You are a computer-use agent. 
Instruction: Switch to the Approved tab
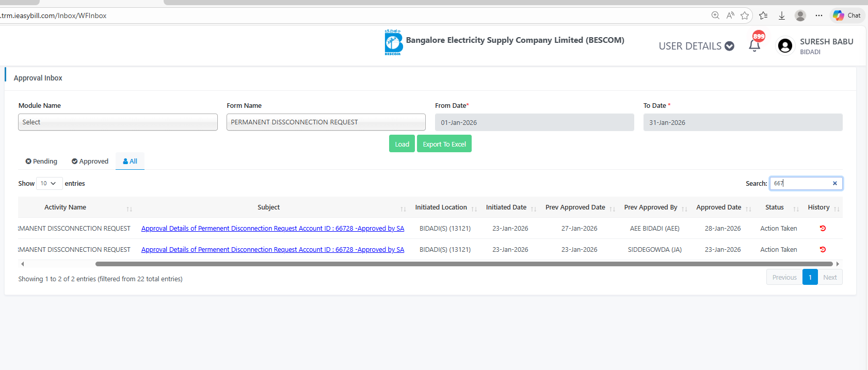coord(90,161)
